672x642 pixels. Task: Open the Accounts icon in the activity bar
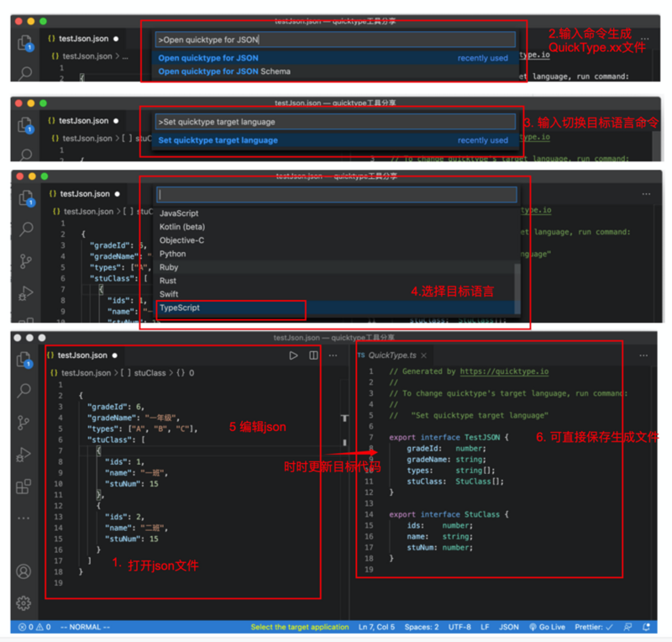click(x=24, y=571)
